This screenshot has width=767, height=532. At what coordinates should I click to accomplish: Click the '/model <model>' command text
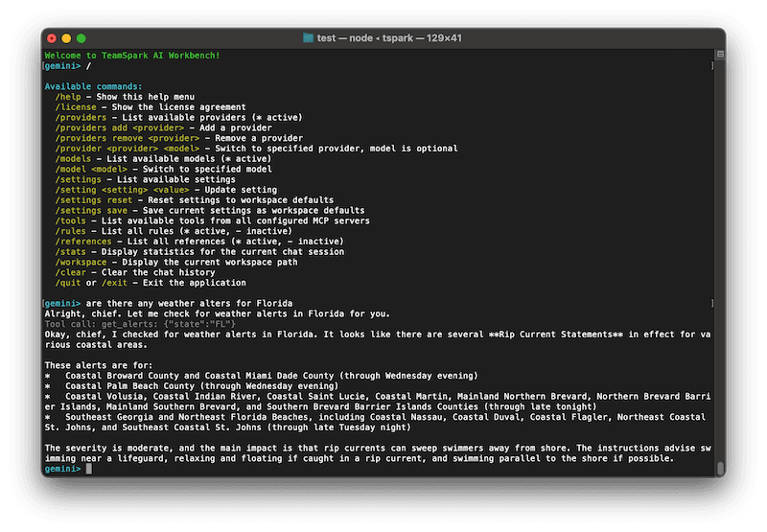[91, 169]
